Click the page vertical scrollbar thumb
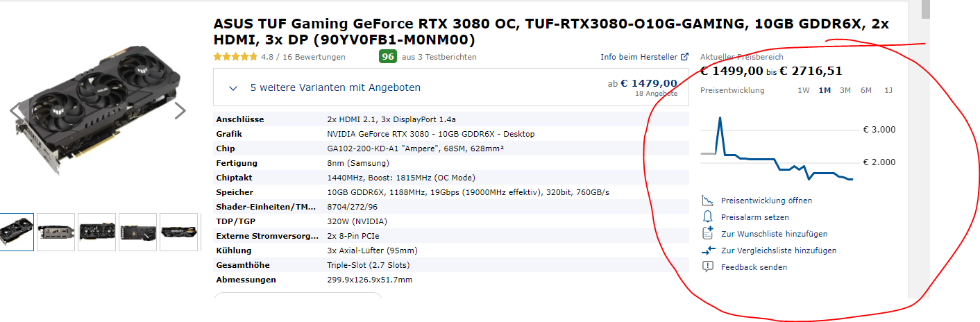Screen dimensions: 980x322 click(926, 8)
